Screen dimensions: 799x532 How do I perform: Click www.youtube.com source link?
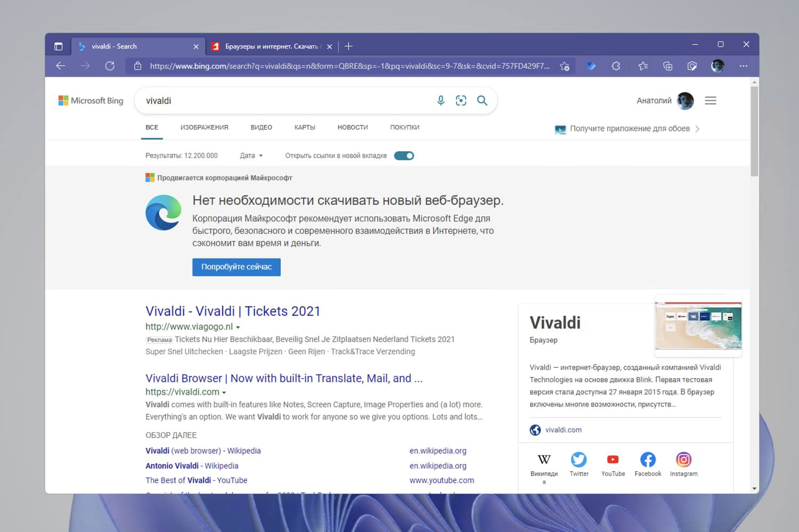click(442, 480)
